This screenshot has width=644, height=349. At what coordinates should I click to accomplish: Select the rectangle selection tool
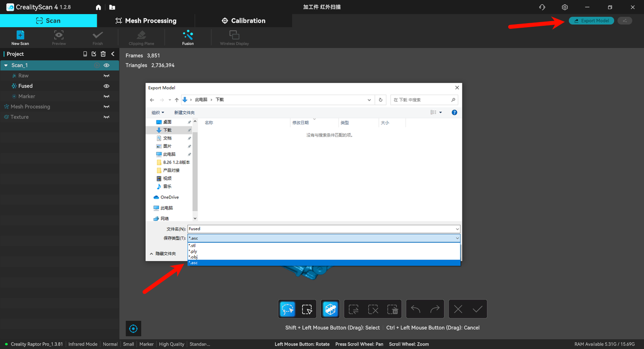click(x=306, y=309)
